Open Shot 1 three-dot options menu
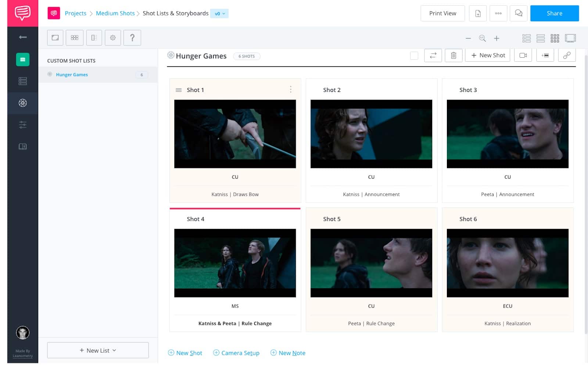Screen dimensions: 588x372 tap(290, 89)
